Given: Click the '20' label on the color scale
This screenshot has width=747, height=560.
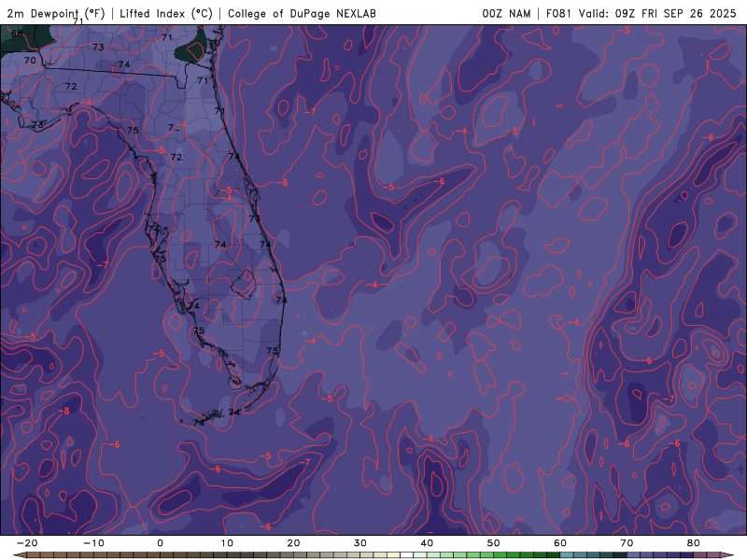Looking at the screenshot, I should click(293, 543).
